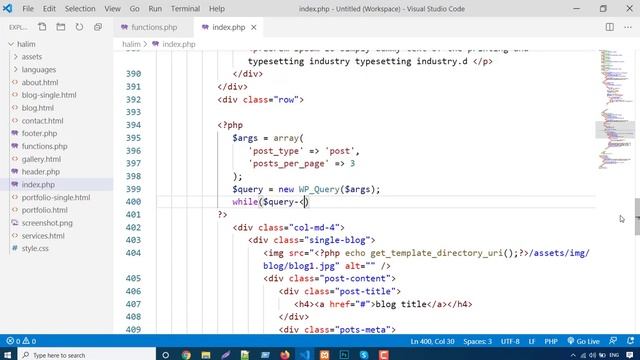Open functions.php in Explorer tree
The height and width of the screenshot is (360, 640).
coord(44,146)
